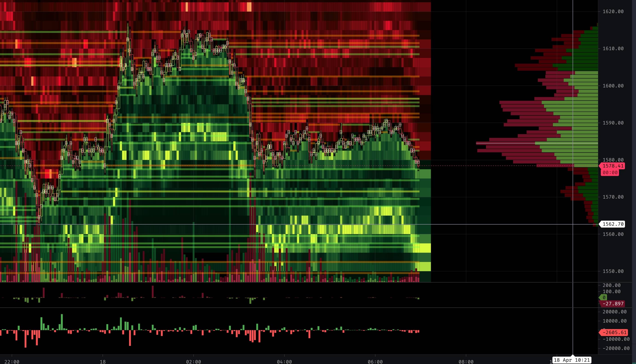Click the 200.00 label on middle pane scale

(612, 285)
